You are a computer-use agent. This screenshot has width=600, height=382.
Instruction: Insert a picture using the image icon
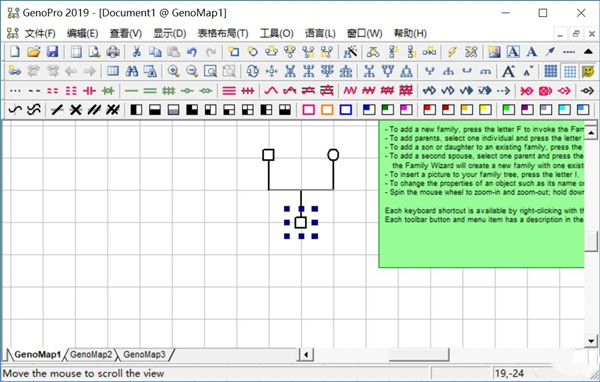point(494,52)
